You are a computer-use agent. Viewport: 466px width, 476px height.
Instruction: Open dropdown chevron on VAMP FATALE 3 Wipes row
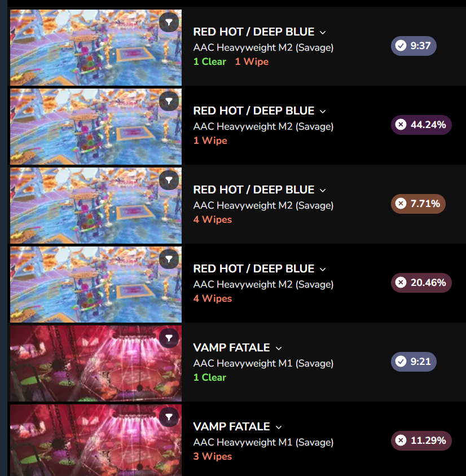point(278,427)
